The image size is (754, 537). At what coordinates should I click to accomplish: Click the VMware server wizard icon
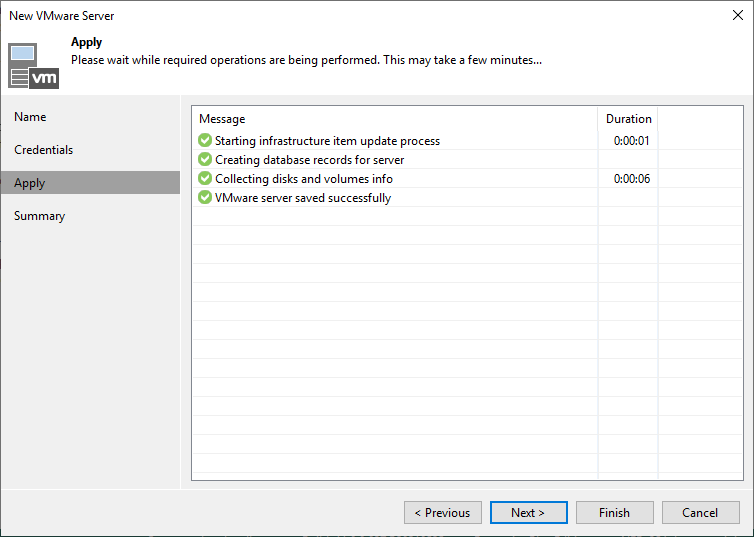[x=33, y=66]
